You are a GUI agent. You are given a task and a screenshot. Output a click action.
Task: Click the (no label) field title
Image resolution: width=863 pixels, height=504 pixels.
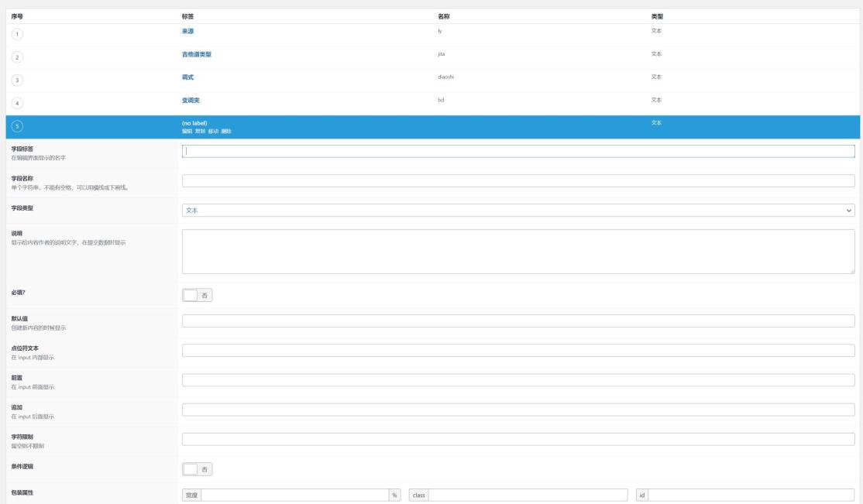pyautogui.click(x=194, y=123)
